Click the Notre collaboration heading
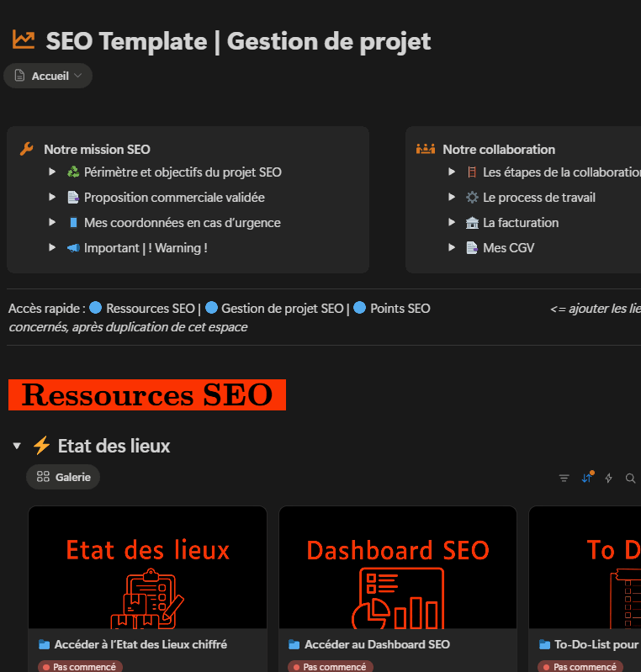The width and height of the screenshot is (641, 672). 499,149
